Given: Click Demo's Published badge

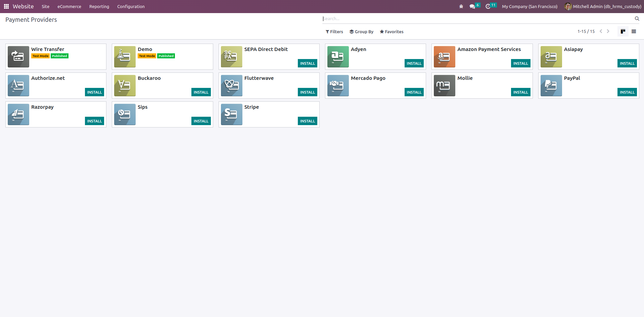Looking at the screenshot, I should (166, 56).
